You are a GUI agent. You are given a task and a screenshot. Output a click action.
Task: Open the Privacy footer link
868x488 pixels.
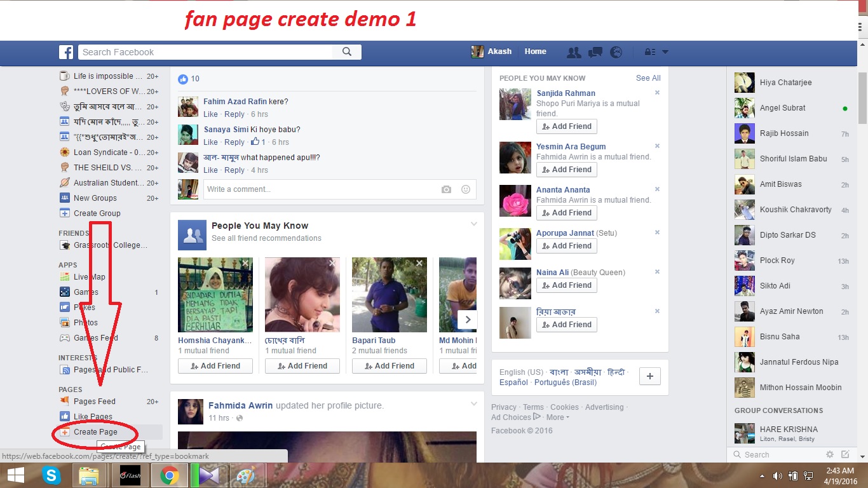click(x=504, y=407)
